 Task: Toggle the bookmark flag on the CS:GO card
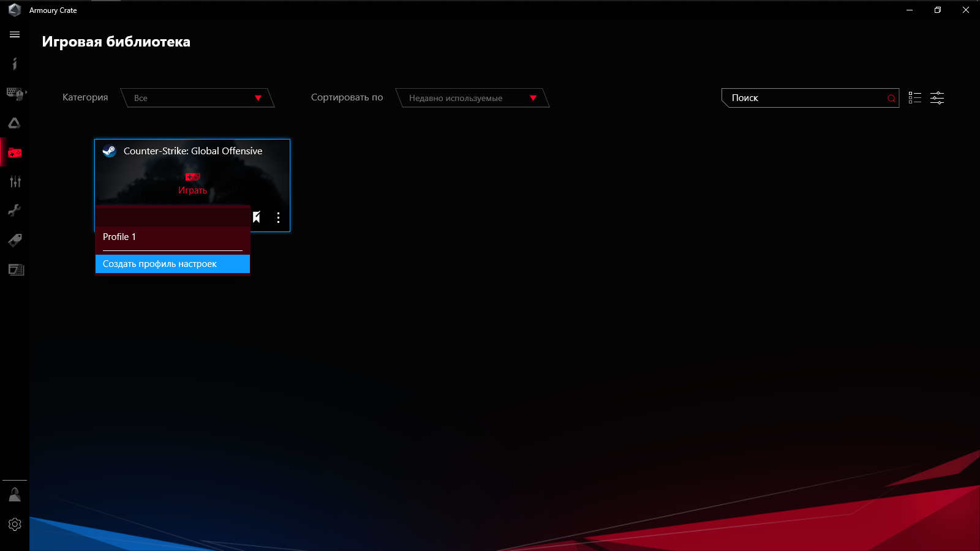tap(256, 217)
